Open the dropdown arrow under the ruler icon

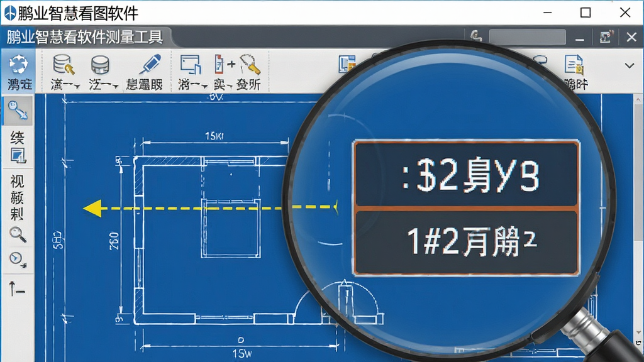pos(230,86)
